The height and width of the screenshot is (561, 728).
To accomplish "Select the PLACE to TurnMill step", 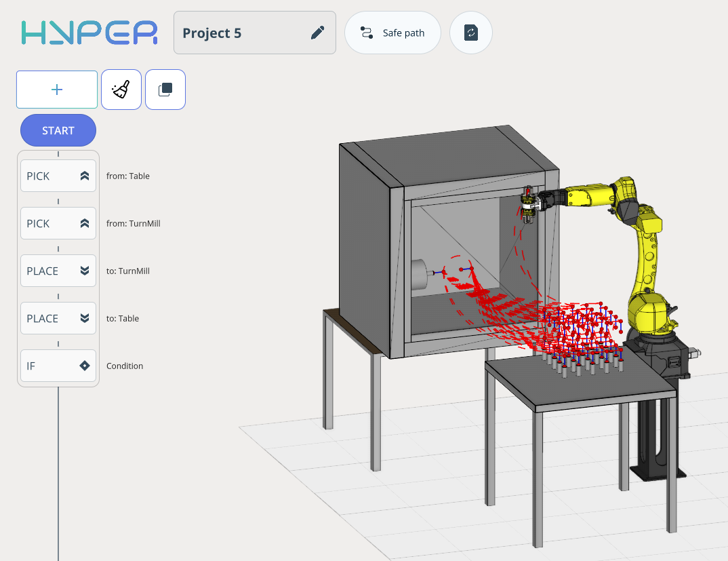I will coord(47,271).
